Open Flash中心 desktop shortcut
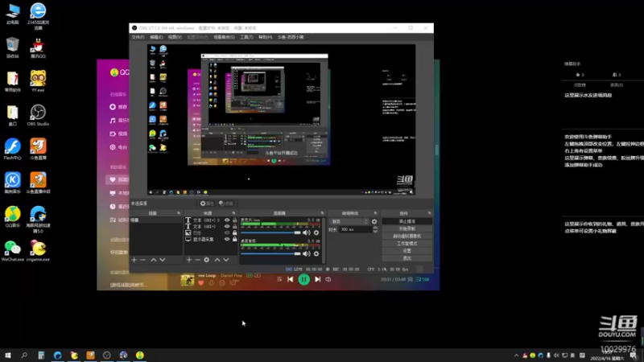Screen dimensions: 644x362 (12, 149)
